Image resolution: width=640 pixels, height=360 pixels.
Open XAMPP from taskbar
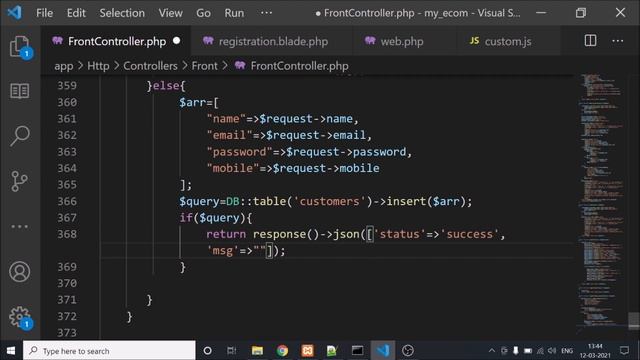click(x=307, y=351)
